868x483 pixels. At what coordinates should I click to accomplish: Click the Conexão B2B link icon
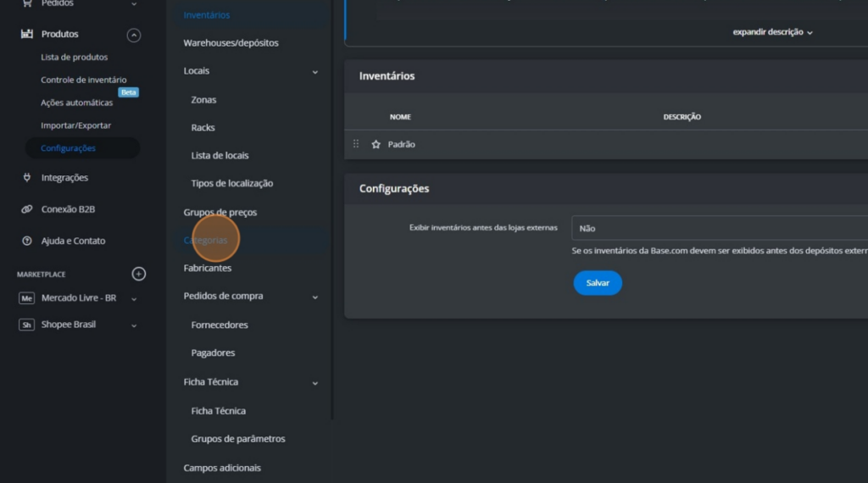(26, 209)
